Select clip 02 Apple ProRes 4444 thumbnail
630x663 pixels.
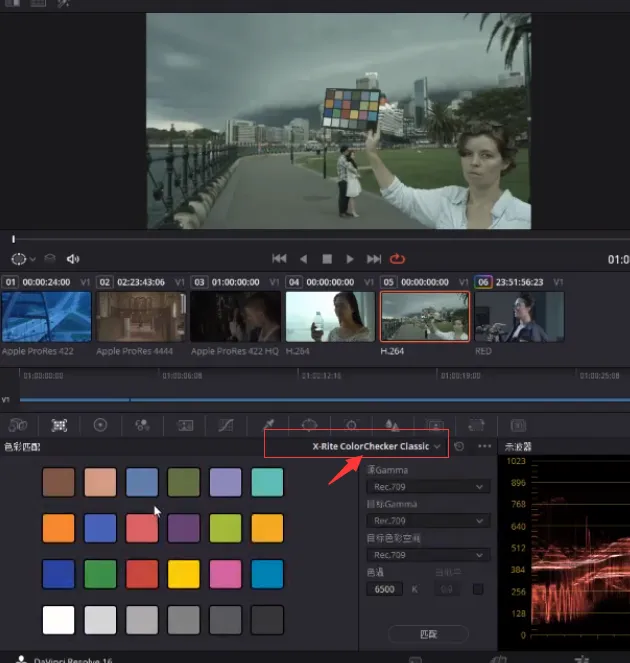141,316
